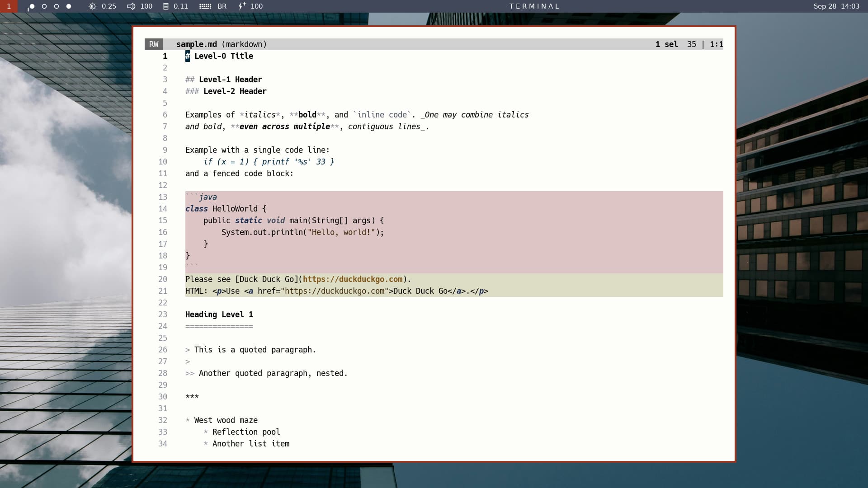Click the last filled workspace dot

coord(69,6)
